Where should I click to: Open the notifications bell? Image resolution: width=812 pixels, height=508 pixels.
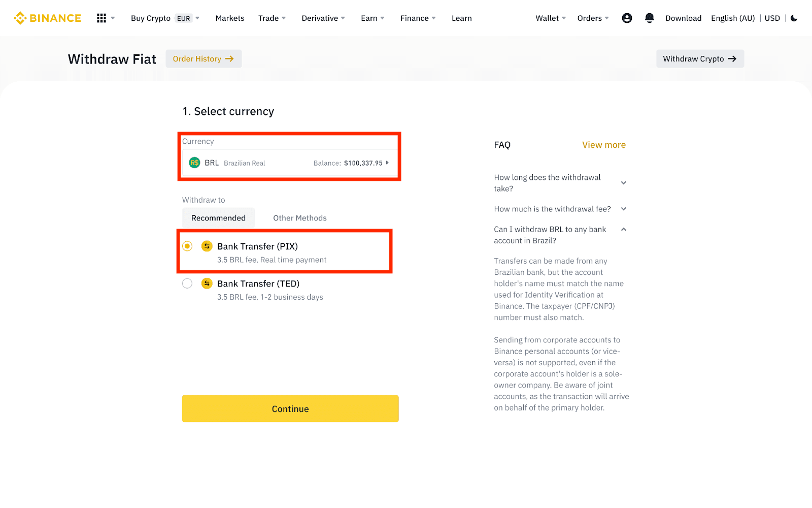pyautogui.click(x=649, y=18)
